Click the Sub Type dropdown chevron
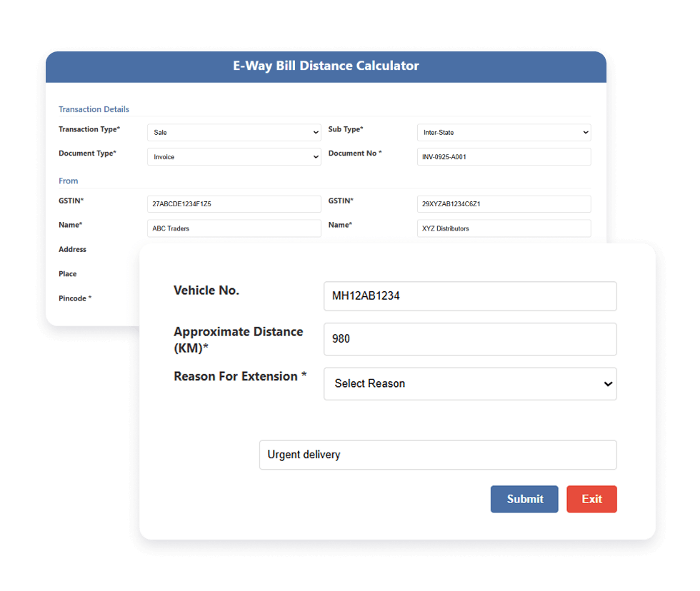The image size is (700, 591). [586, 132]
